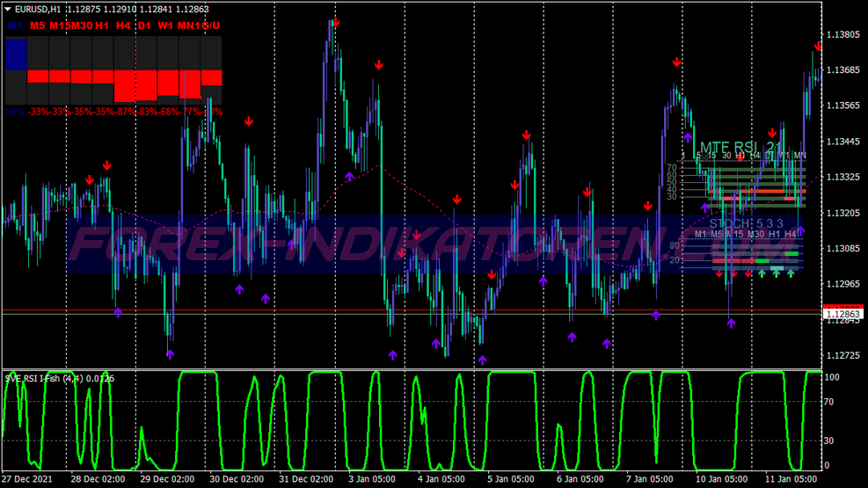868x488 pixels.
Task: Click the 30 Dec 02:00 time label
Action: tap(237, 479)
